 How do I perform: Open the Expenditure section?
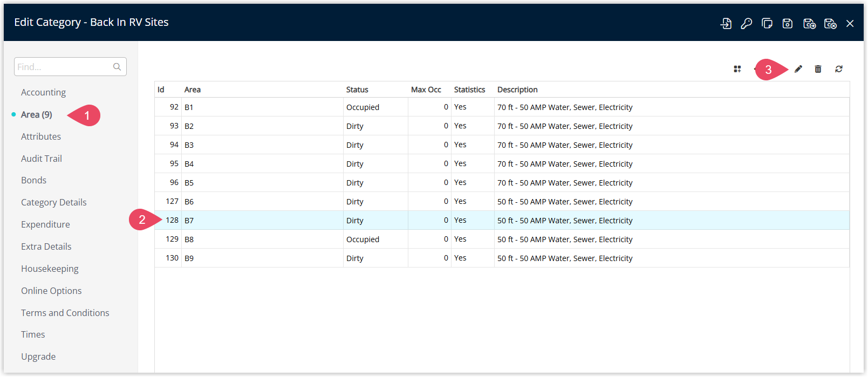(x=45, y=224)
